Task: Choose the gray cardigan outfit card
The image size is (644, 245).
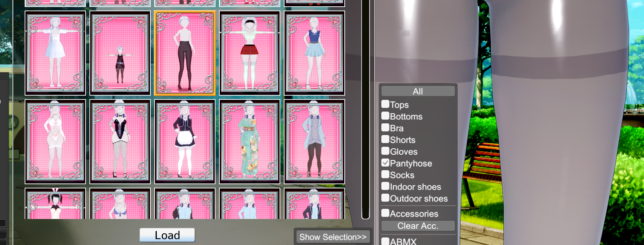Action: 314,142
